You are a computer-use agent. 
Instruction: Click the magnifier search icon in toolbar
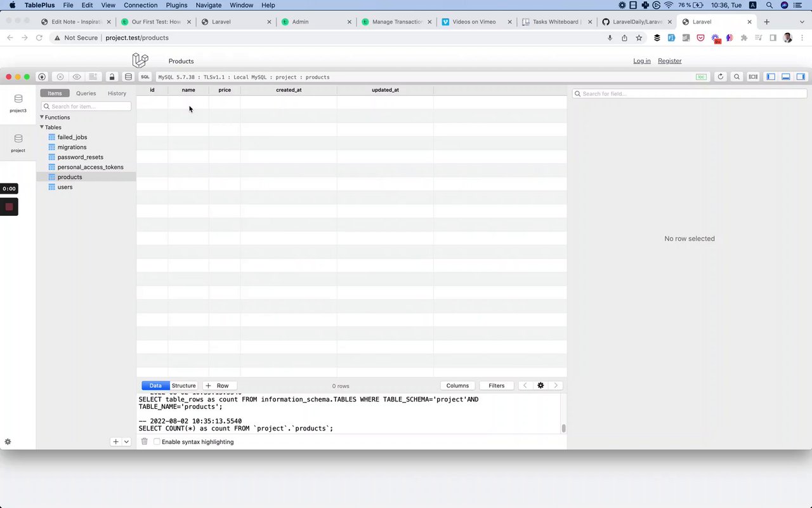(x=737, y=77)
